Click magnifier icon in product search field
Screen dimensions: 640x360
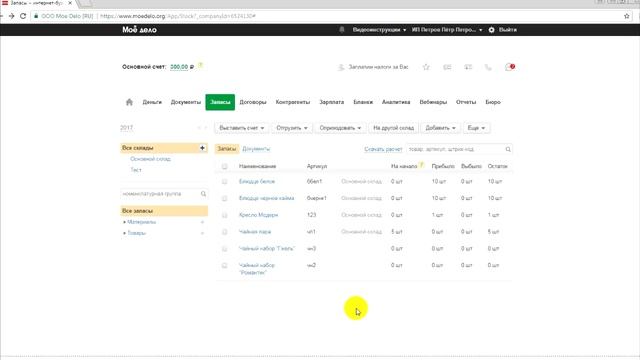coord(508,149)
